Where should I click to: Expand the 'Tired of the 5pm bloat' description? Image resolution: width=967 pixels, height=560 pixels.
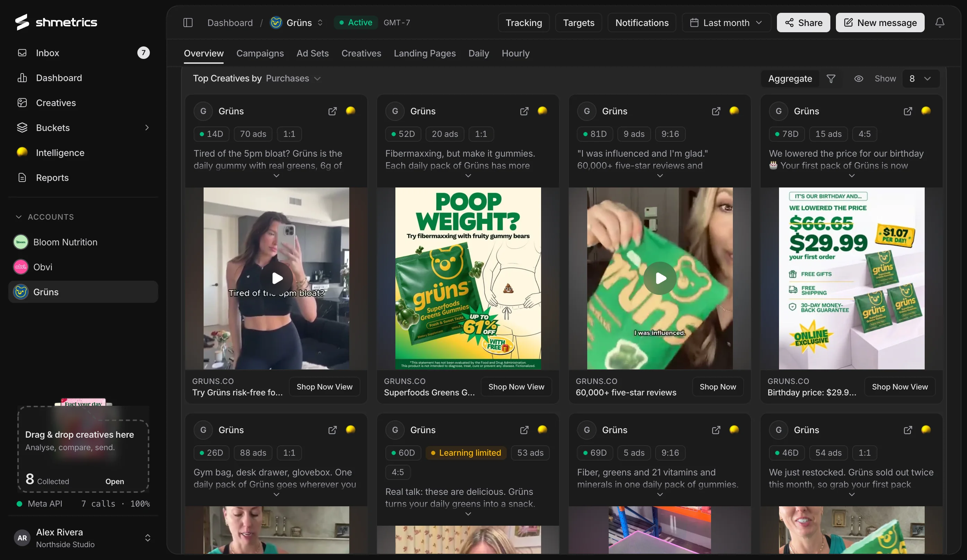[276, 176]
